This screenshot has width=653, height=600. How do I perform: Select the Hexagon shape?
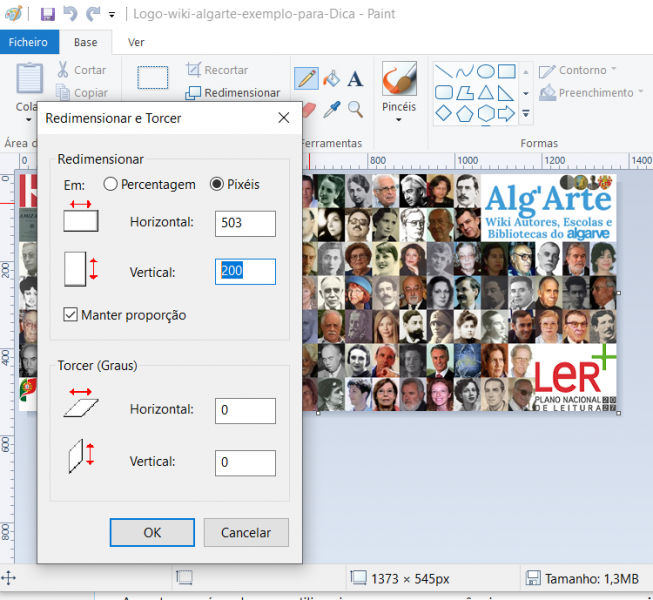click(x=486, y=113)
